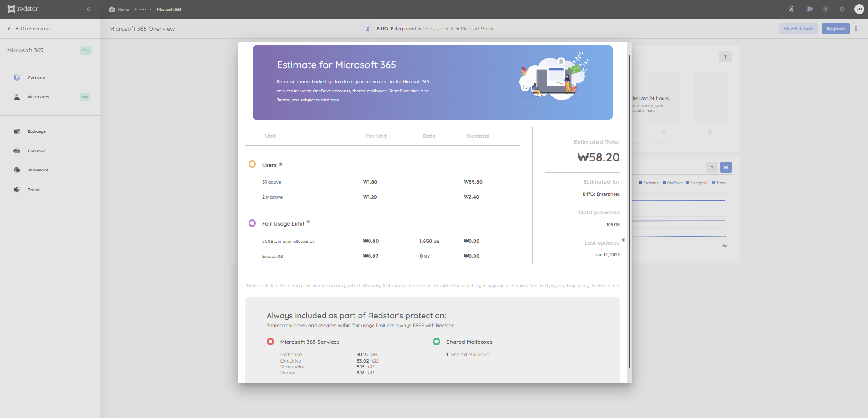Open the chat messages icon
868x418 pixels.
pyautogui.click(x=809, y=9)
